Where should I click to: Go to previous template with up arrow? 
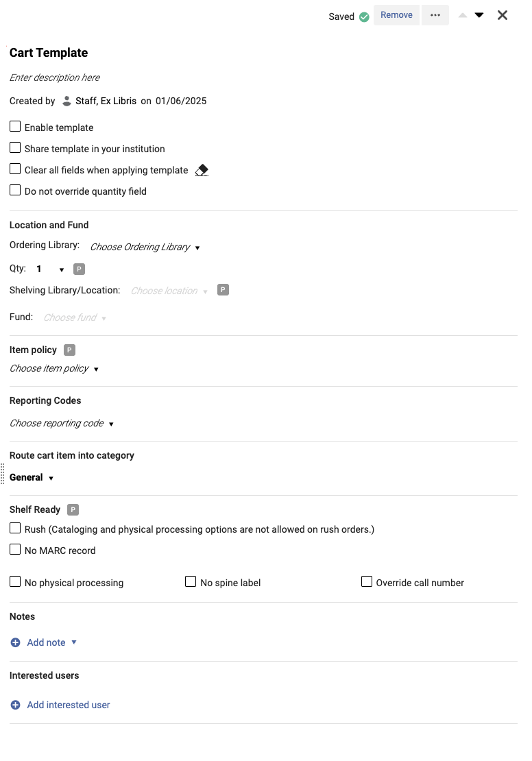point(463,15)
